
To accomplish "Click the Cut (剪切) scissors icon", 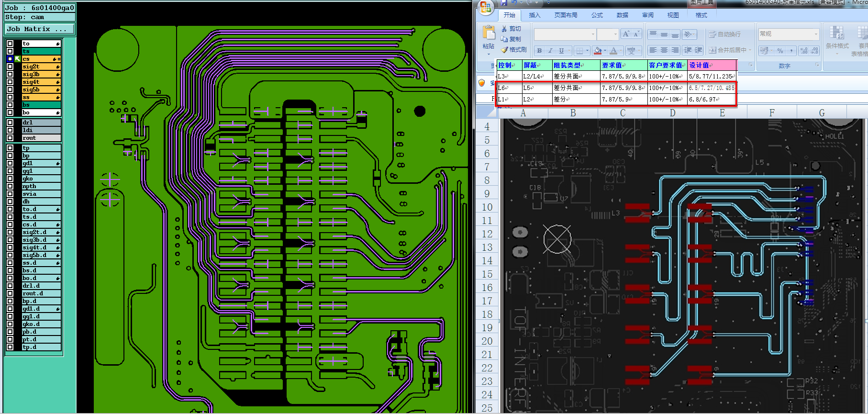I will [x=504, y=29].
